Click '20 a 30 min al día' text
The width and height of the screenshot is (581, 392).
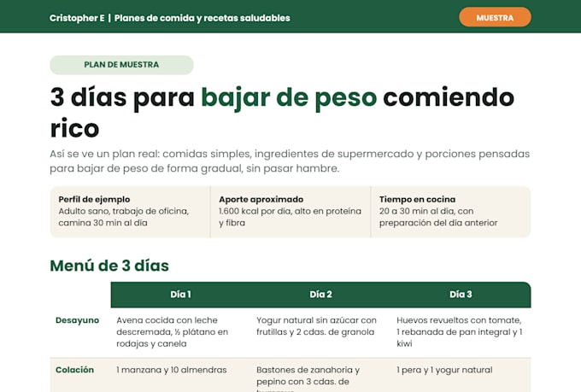(x=438, y=217)
